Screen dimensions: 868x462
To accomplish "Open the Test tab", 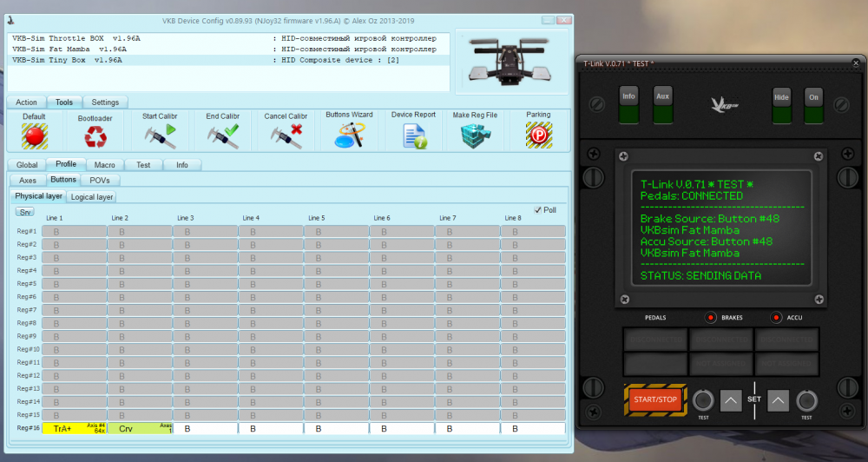I will [143, 165].
